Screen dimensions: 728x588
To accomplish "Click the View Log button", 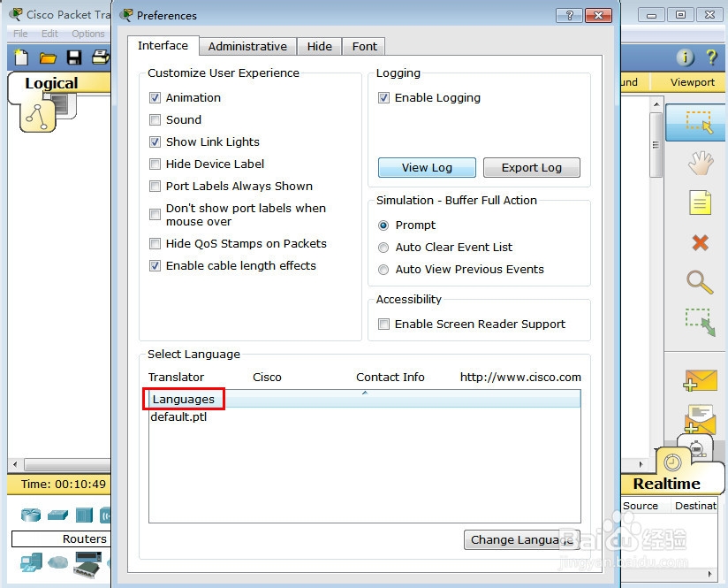I will click(427, 167).
